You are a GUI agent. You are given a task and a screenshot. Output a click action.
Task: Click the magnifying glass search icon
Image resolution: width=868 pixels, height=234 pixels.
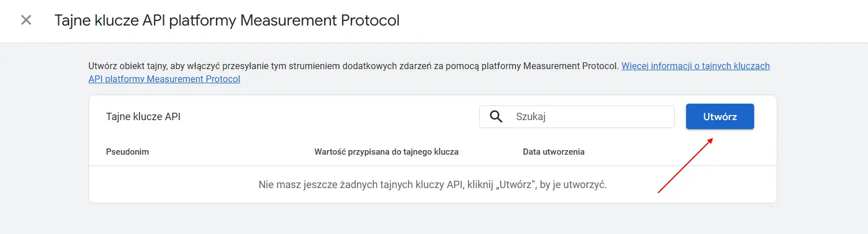[496, 117]
